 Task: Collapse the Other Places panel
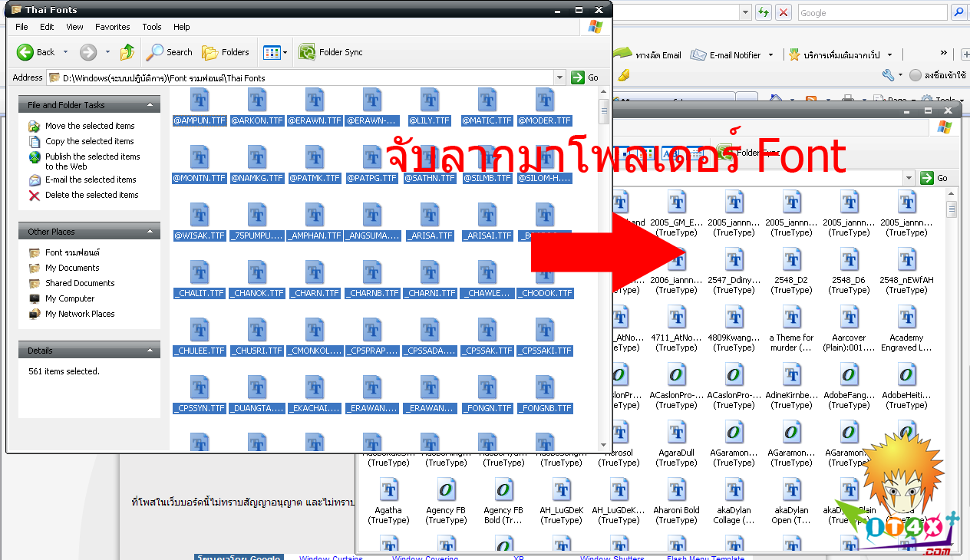(152, 232)
